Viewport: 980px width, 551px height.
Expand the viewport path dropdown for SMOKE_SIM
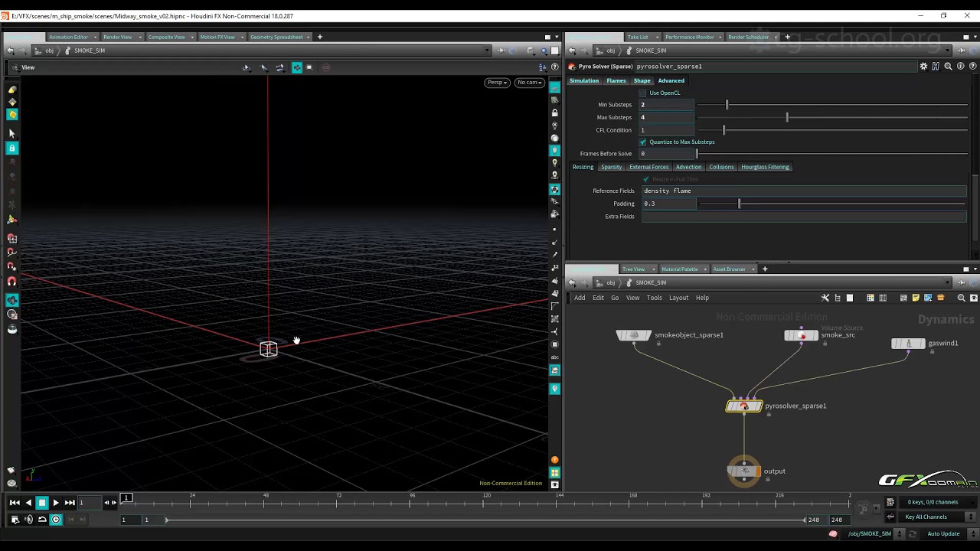coord(487,51)
